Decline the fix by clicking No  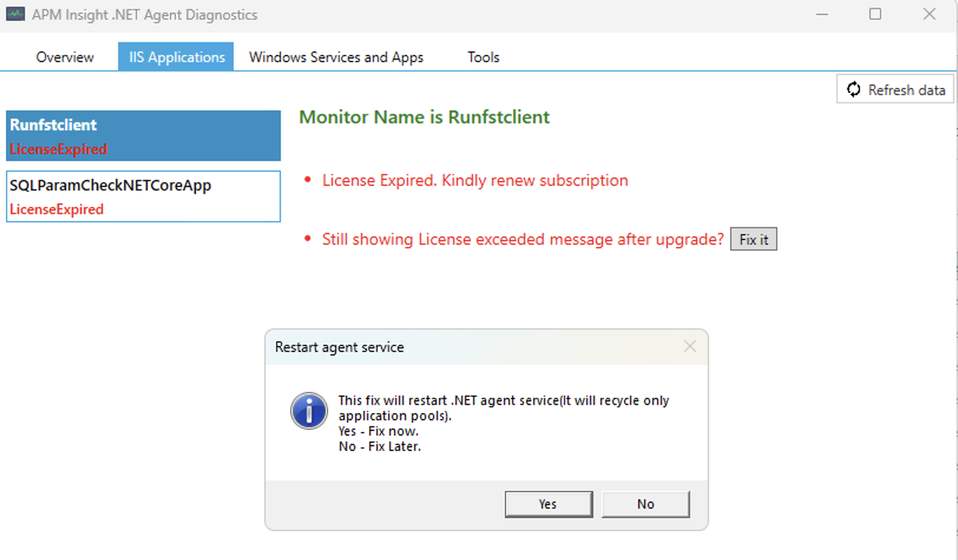645,504
